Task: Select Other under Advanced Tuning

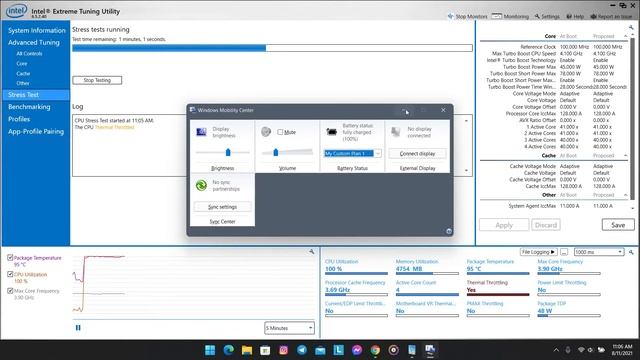Action: coord(23,83)
